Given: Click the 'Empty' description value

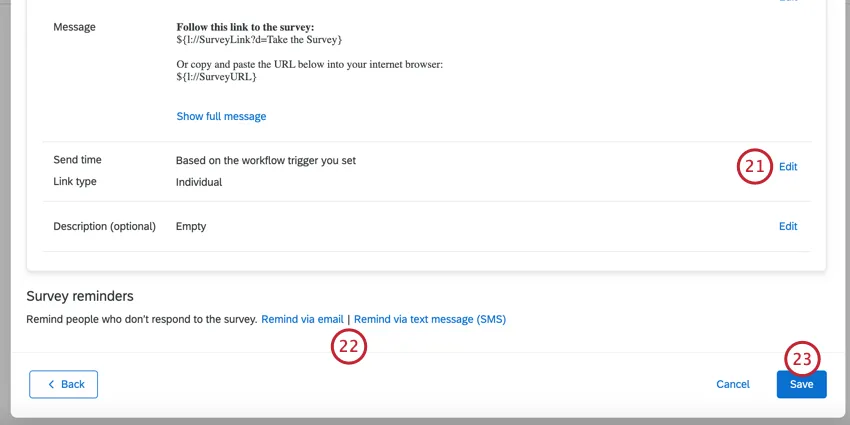Looking at the screenshot, I should click(191, 226).
